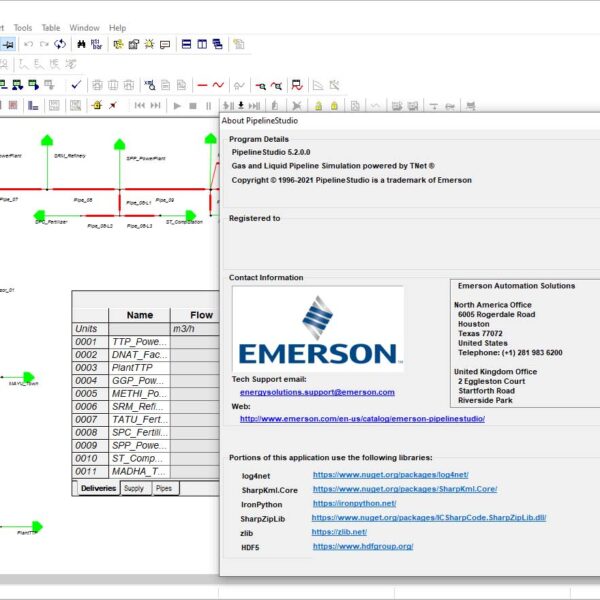Click the XML magnifier search icon

pyautogui.click(x=150, y=85)
